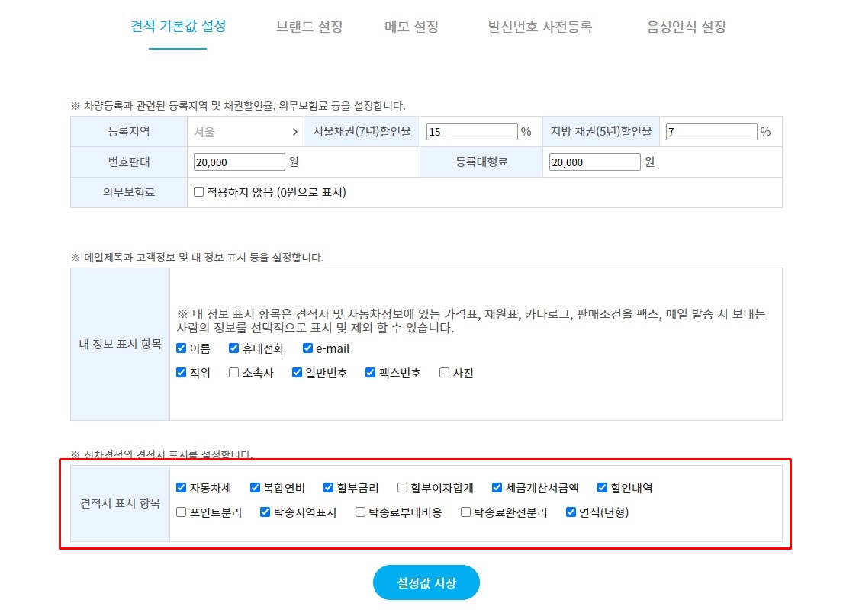Check the 탁송료부대비용 checkbox

(x=360, y=512)
